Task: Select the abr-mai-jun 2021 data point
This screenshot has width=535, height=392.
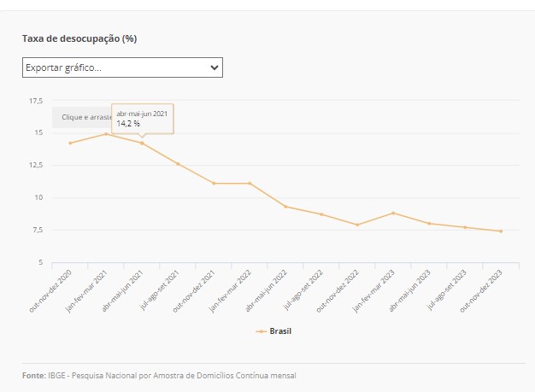Action: 142,143
